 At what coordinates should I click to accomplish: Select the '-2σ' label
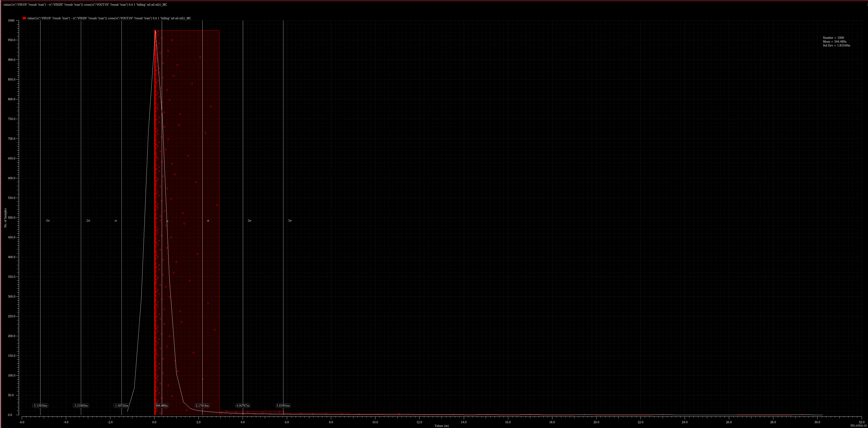coord(88,220)
